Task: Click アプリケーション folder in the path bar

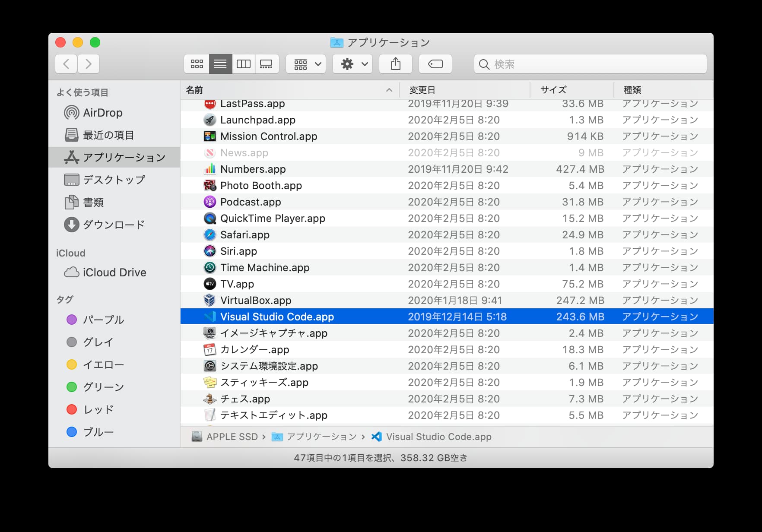Action: [x=314, y=437]
